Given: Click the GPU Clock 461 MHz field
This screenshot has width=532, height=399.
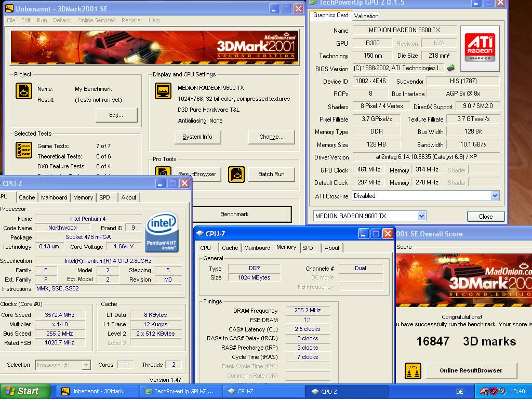Looking at the screenshot, I should pos(369,169).
